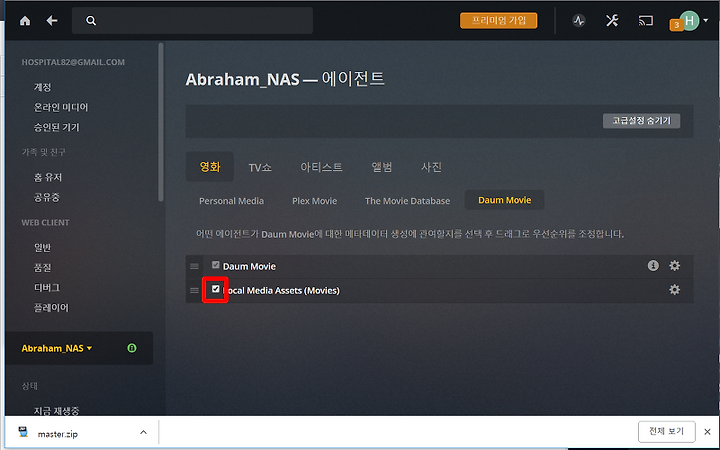
Task: Select the Plex Movie agent tab
Action: tap(315, 201)
